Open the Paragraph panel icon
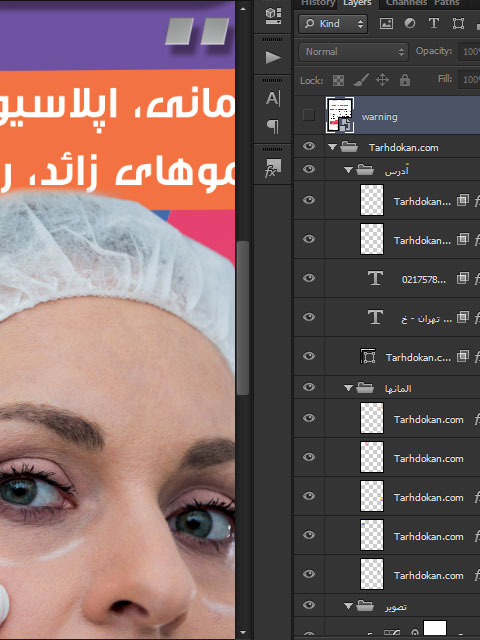Viewport: 480px width, 640px height. click(x=273, y=127)
